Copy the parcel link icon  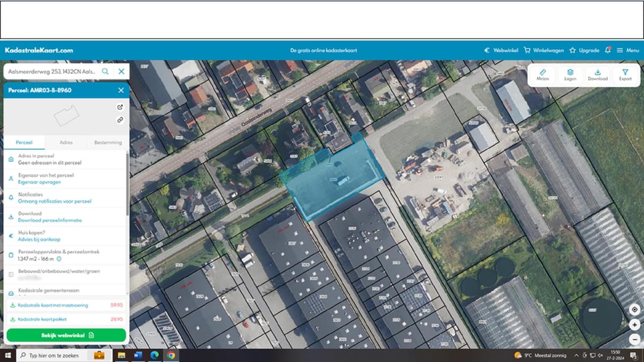point(120,120)
